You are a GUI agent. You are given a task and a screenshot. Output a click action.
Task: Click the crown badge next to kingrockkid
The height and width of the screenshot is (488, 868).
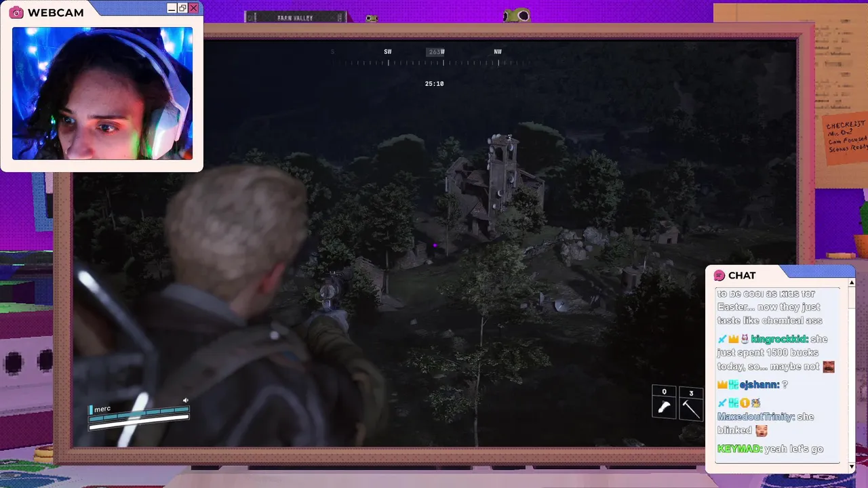[x=733, y=339]
